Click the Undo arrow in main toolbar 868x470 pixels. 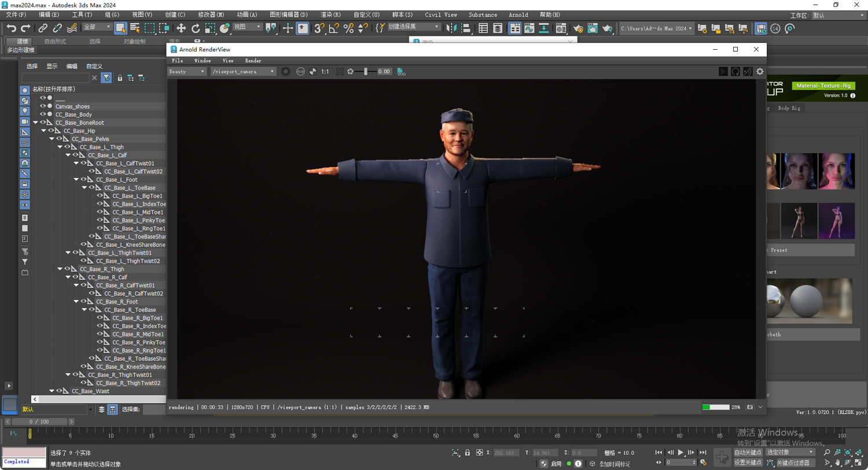click(11, 28)
